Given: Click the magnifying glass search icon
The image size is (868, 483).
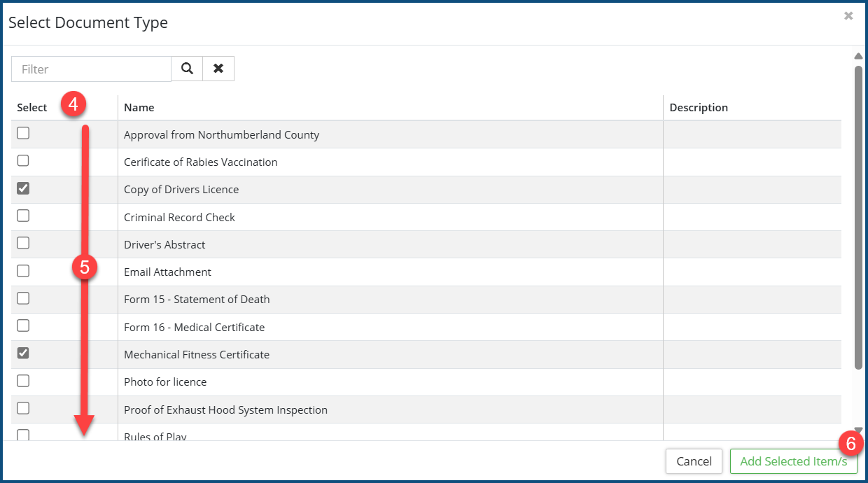Looking at the screenshot, I should click(187, 69).
